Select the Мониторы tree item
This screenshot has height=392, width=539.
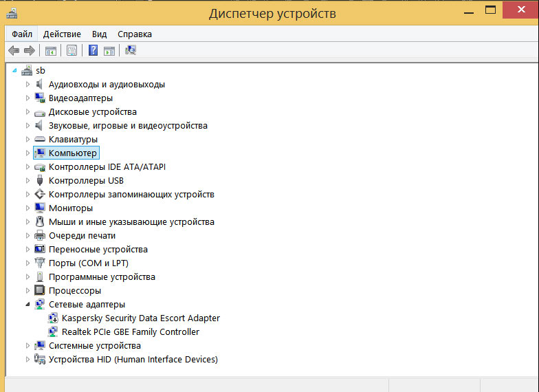tap(71, 208)
